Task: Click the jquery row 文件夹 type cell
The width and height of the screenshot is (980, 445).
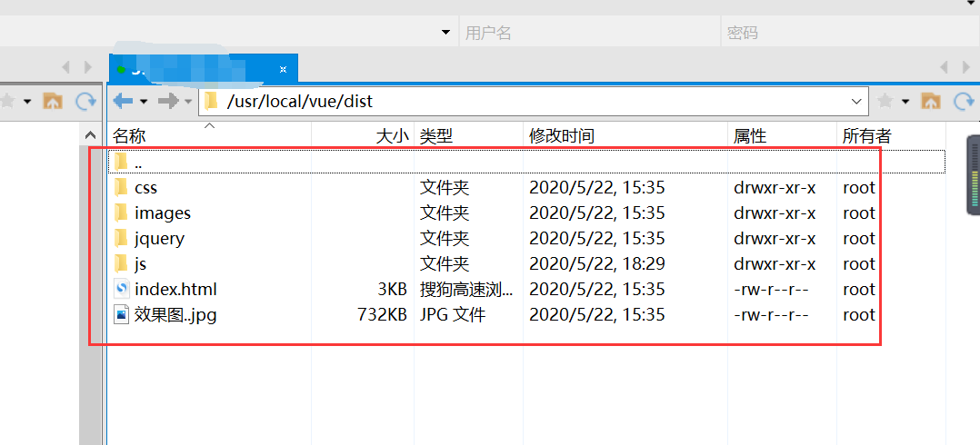Action: [x=445, y=239]
